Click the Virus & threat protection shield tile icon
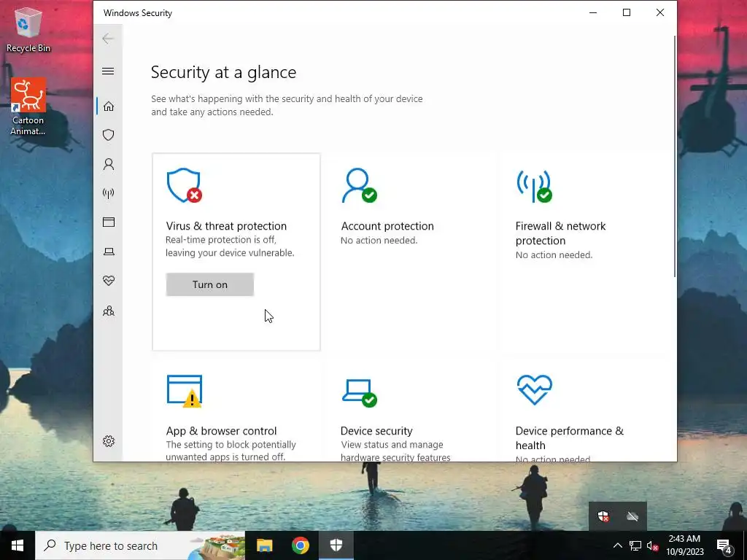The image size is (747, 560). (184, 185)
